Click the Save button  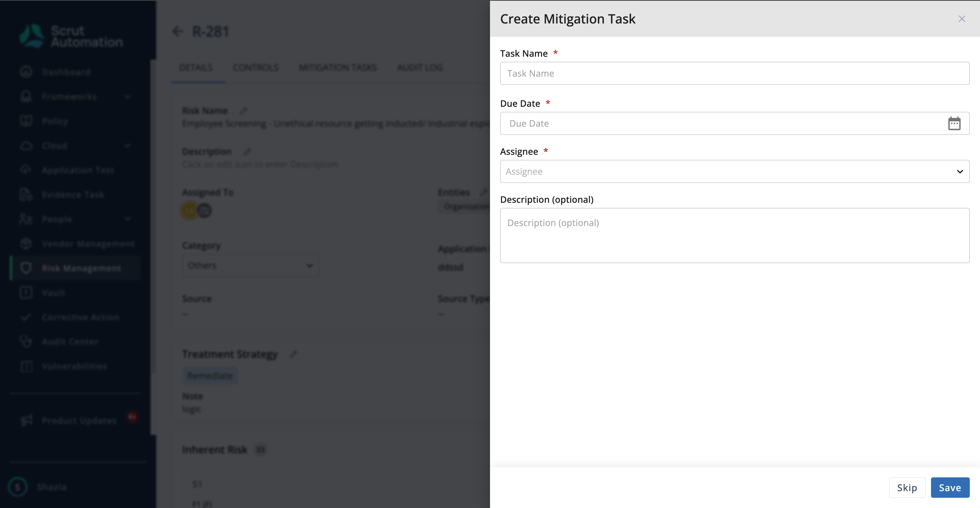950,487
